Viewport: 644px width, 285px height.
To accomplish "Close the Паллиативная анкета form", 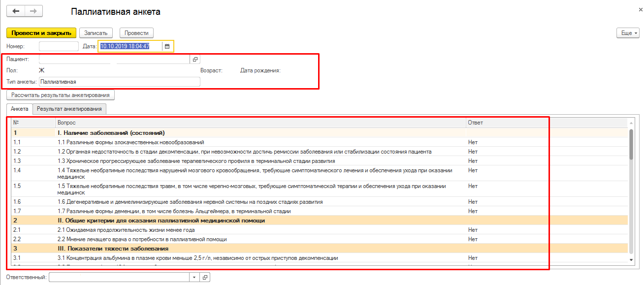I will (x=640, y=9).
